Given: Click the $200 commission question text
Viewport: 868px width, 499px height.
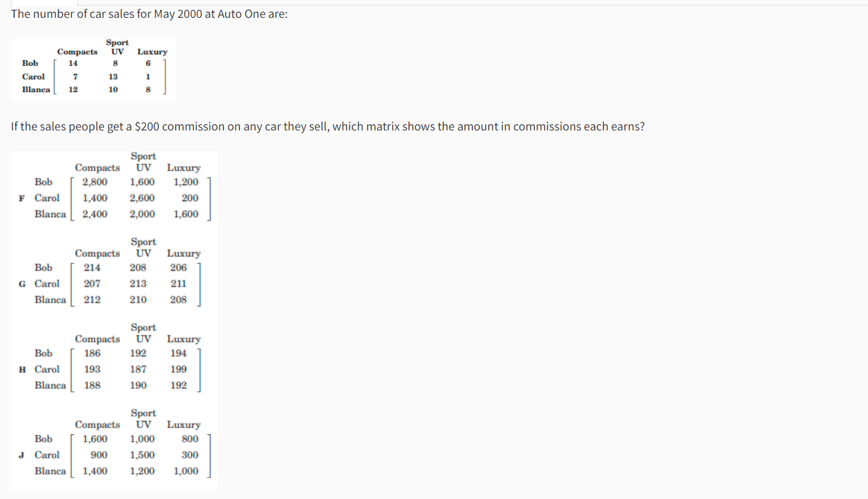Looking at the screenshot, I should [328, 127].
